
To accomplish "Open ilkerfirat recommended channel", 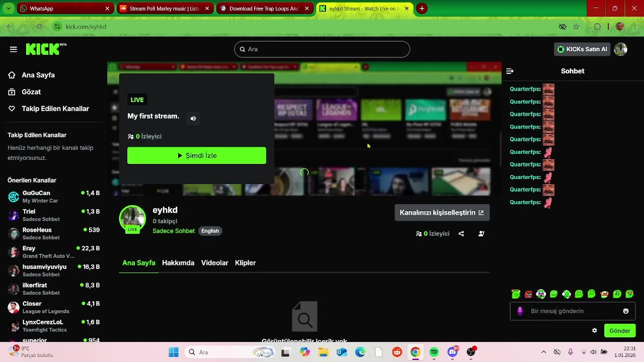I will (x=54, y=289).
